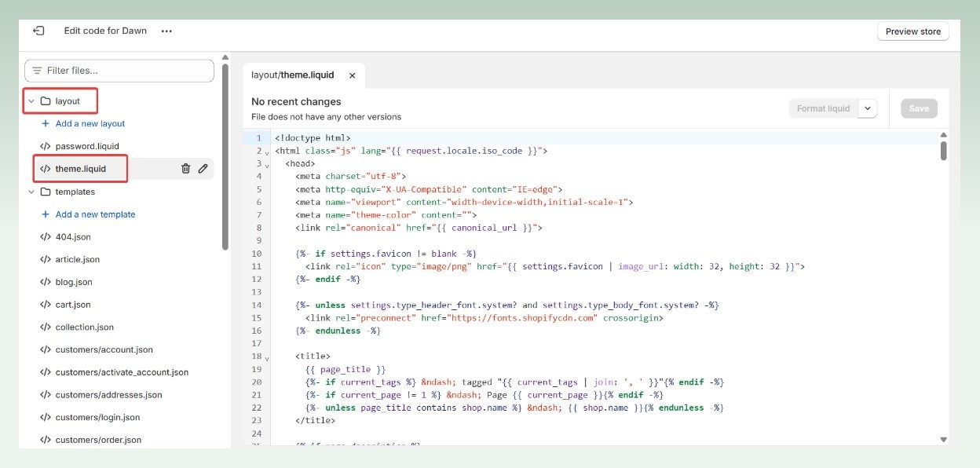Switch to layout/theme.liquid tab
Image resolution: width=980 pixels, height=468 pixels.
pos(293,75)
